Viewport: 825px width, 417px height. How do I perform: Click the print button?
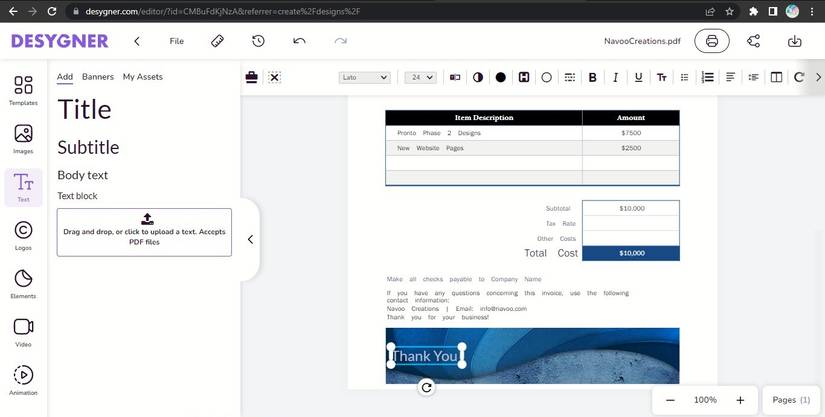711,41
